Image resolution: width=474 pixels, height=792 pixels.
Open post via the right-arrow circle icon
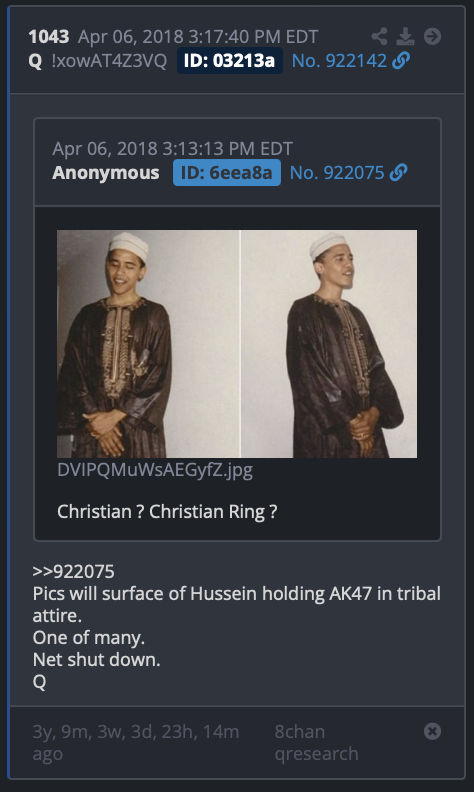pyautogui.click(x=432, y=36)
